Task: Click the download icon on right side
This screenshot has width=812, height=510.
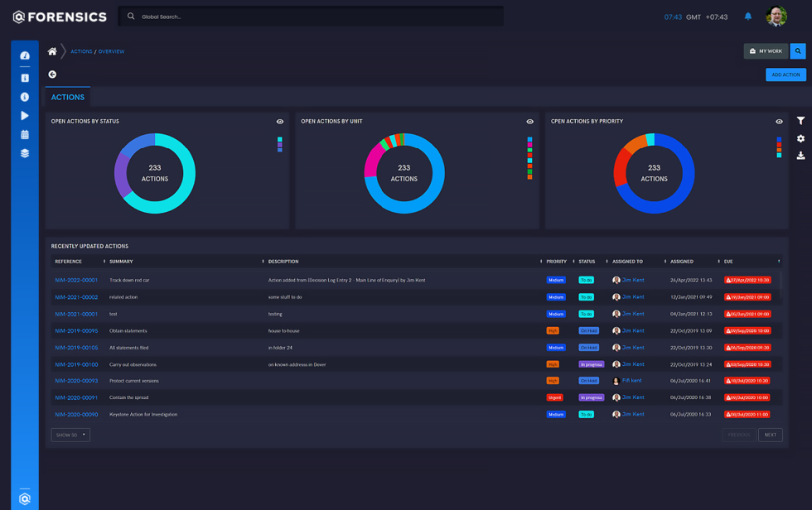Action: pos(800,156)
